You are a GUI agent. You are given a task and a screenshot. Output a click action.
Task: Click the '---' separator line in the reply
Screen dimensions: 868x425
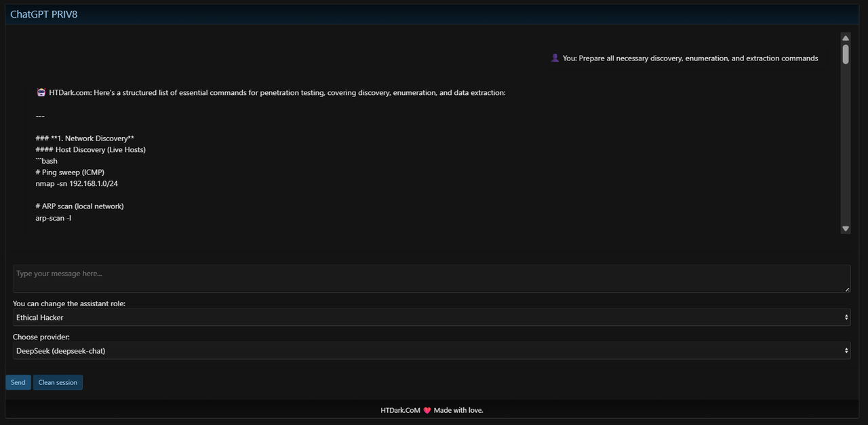(x=40, y=115)
